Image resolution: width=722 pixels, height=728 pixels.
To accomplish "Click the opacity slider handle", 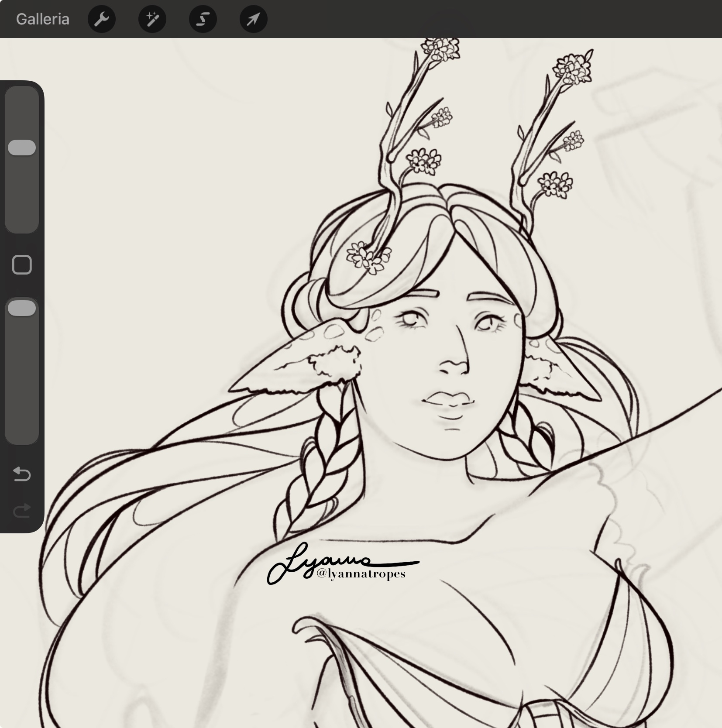I will (x=22, y=308).
